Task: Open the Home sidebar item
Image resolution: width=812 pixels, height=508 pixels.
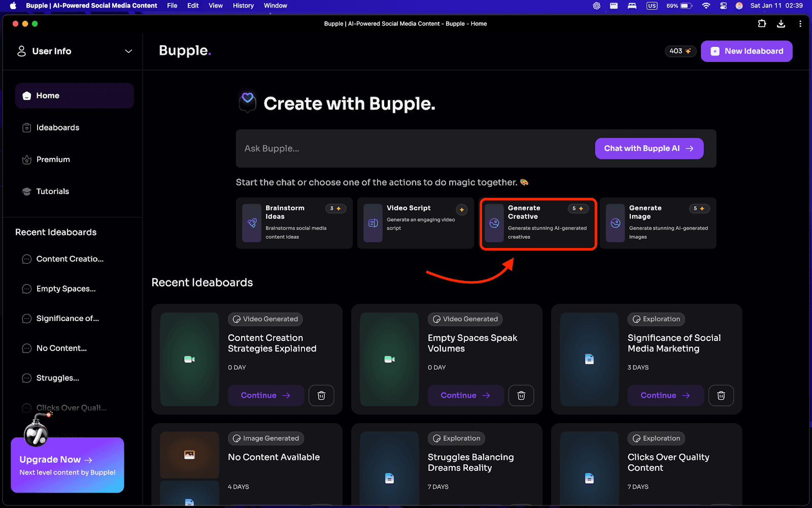Action: (x=74, y=96)
